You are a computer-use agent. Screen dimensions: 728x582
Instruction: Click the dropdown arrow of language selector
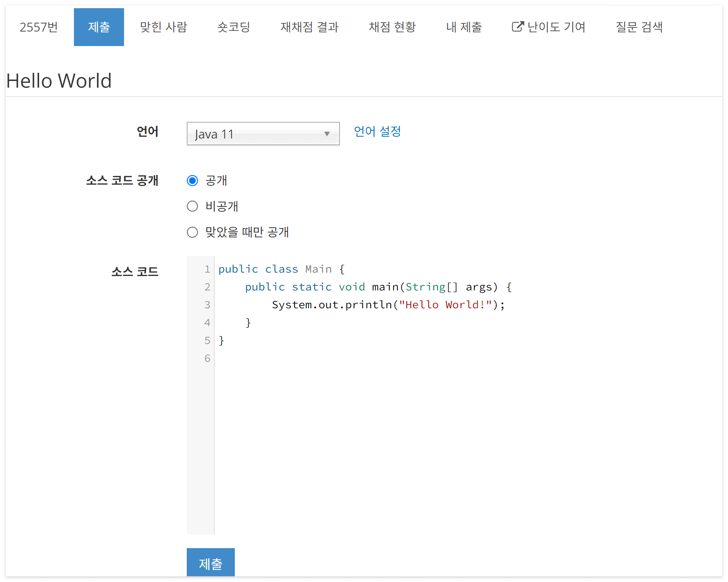[x=327, y=134]
